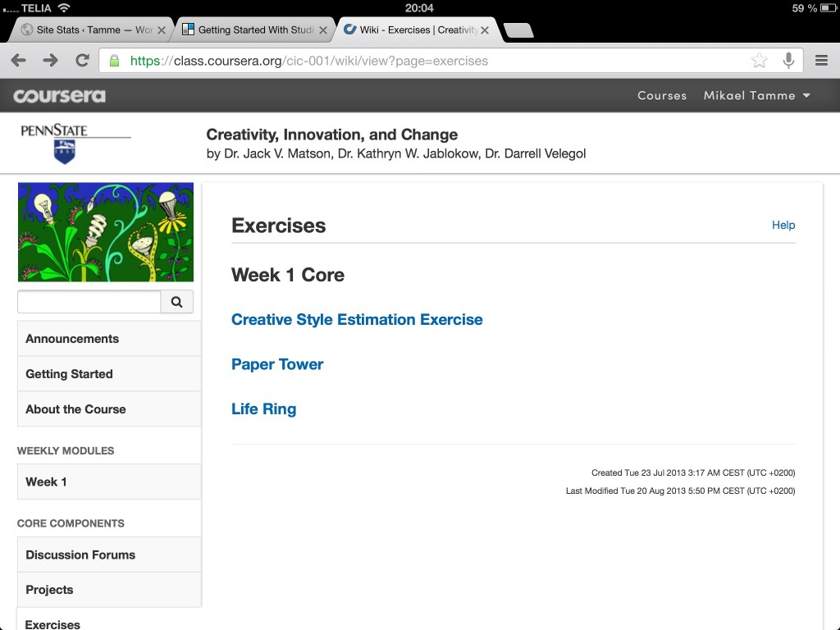The image size is (840, 630).
Task: Open Discussion Forums in sidebar
Action: [x=109, y=555]
